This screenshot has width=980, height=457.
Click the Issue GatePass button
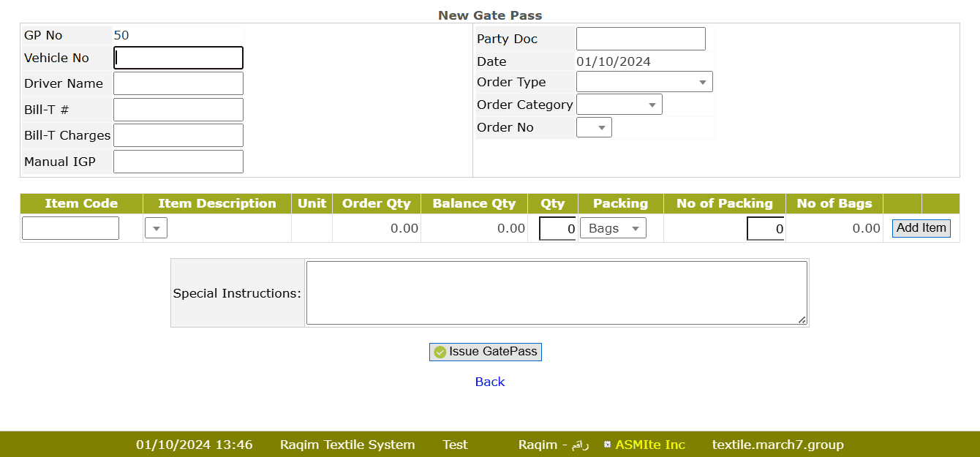click(486, 352)
